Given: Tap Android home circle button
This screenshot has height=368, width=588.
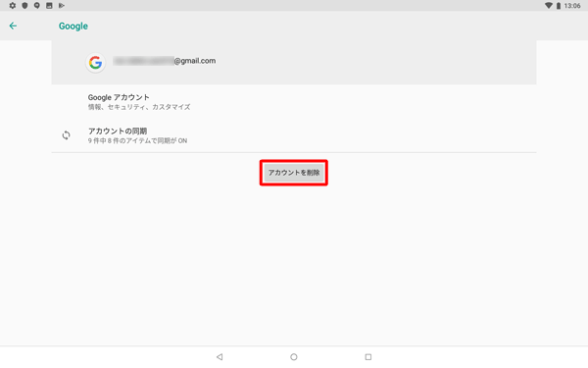Looking at the screenshot, I should coord(294,357).
